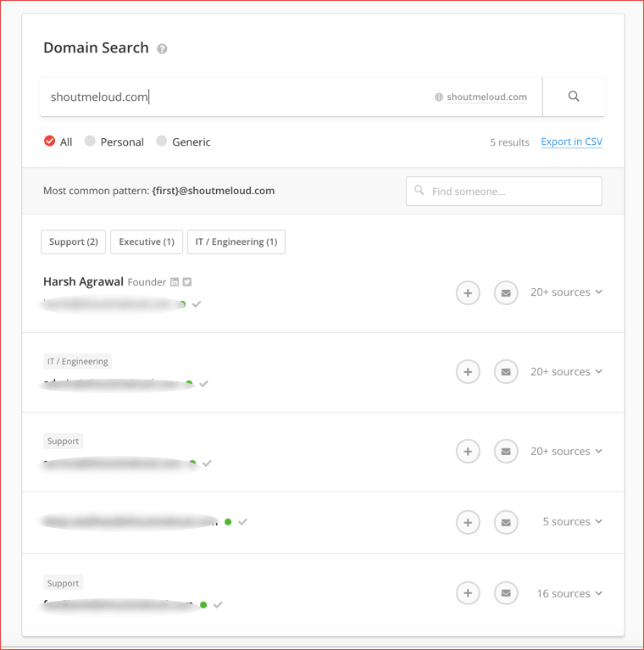Viewport: 644px width, 650px height.
Task: Click the Founder title text
Action: (x=147, y=282)
